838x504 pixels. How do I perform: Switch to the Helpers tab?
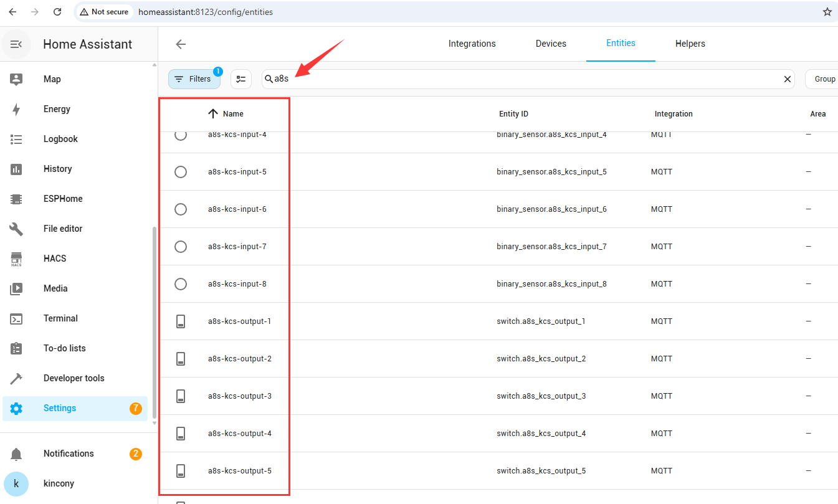(x=690, y=44)
